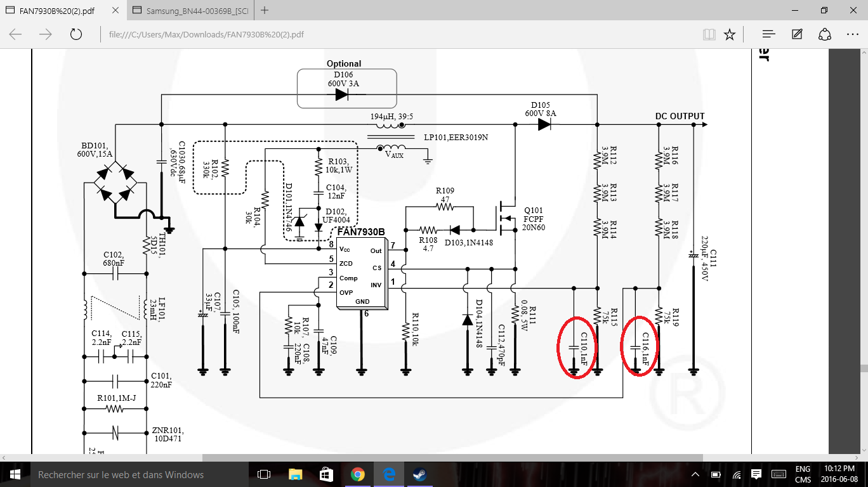Select the Edge icon on the taskbar
868x487 pixels.
pyautogui.click(x=388, y=474)
